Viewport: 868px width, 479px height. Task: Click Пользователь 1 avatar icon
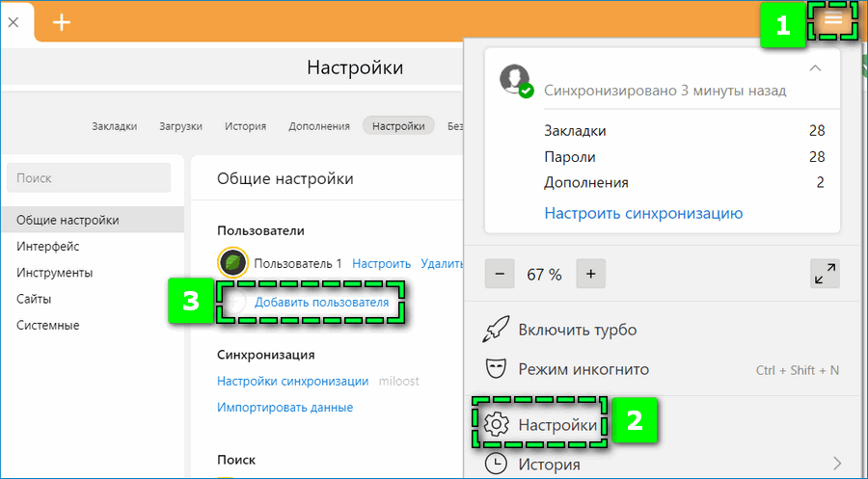click(x=232, y=262)
